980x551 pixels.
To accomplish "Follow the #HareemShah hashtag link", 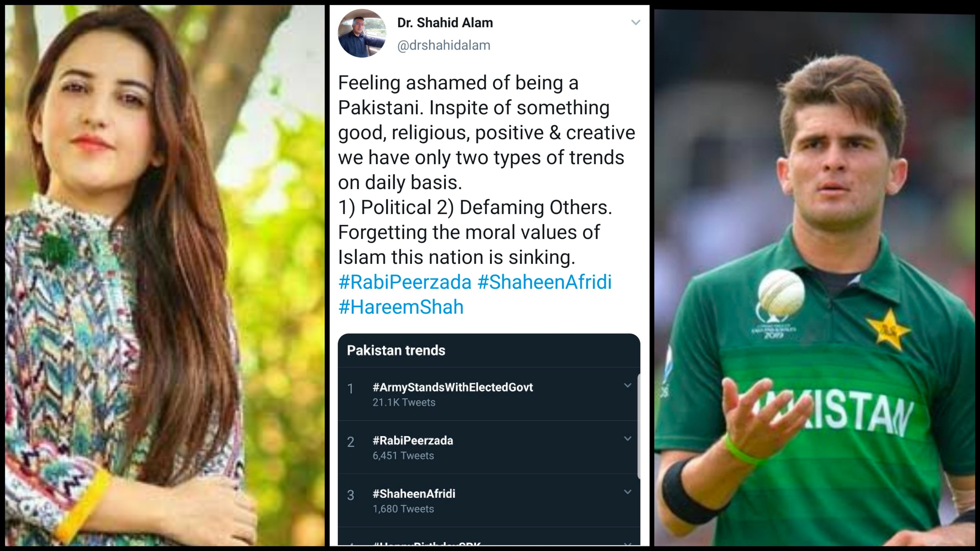I will coord(401,307).
